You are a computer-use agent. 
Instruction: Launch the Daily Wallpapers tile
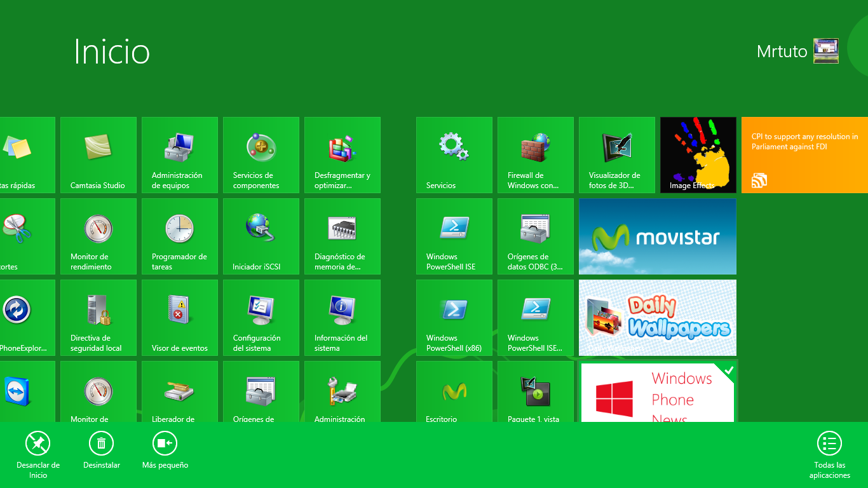coord(657,318)
